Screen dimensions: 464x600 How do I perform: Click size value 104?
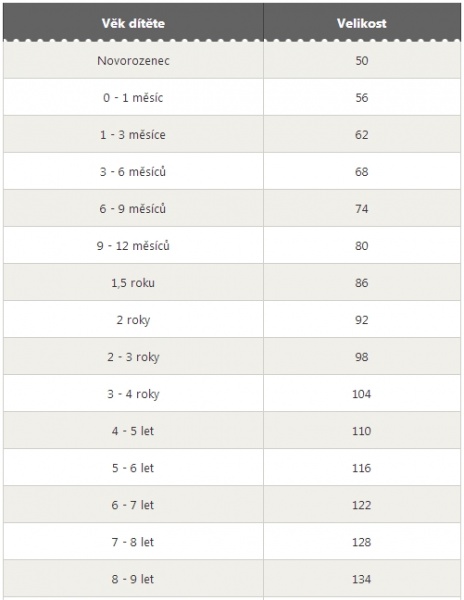click(x=361, y=394)
